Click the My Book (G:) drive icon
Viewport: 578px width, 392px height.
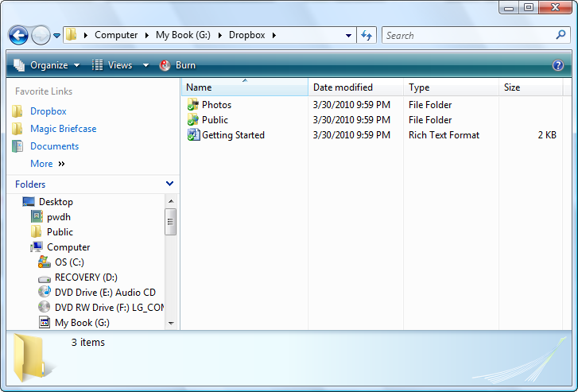click(x=45, y=322)
